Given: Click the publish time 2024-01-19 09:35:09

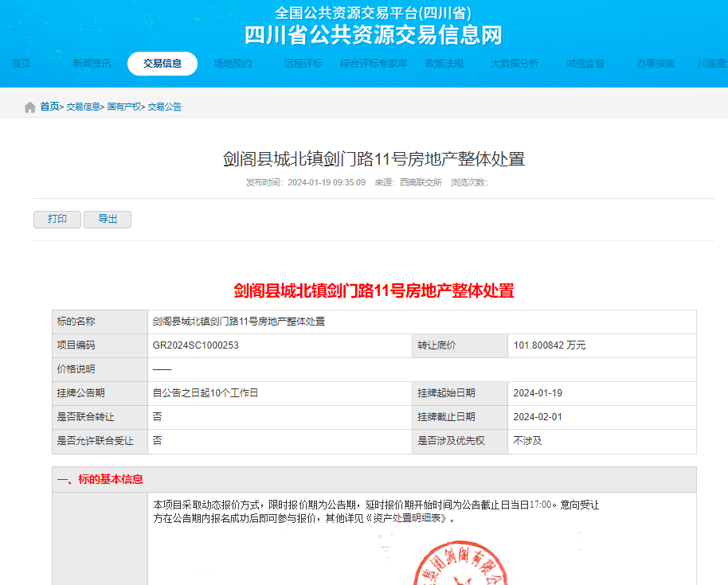Looking at the screenshot, I should [327, 183].
